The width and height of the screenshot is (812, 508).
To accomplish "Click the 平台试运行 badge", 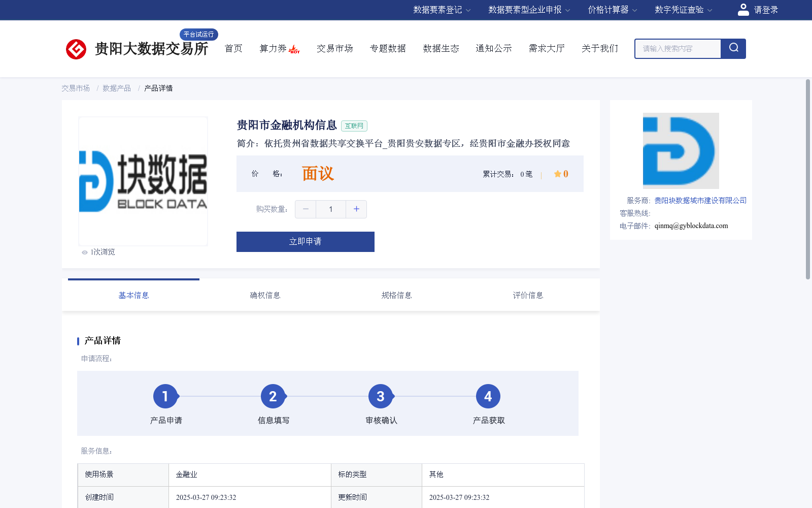I will point(199,35).
